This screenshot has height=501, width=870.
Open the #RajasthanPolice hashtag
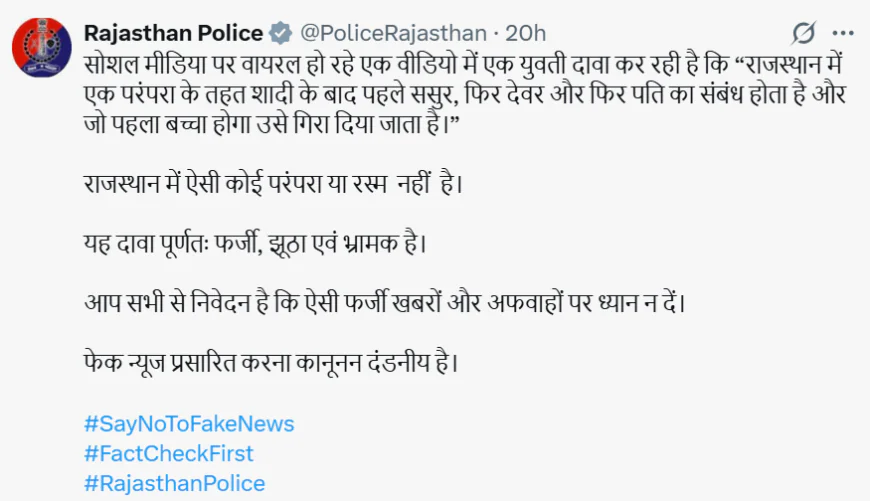174,483
